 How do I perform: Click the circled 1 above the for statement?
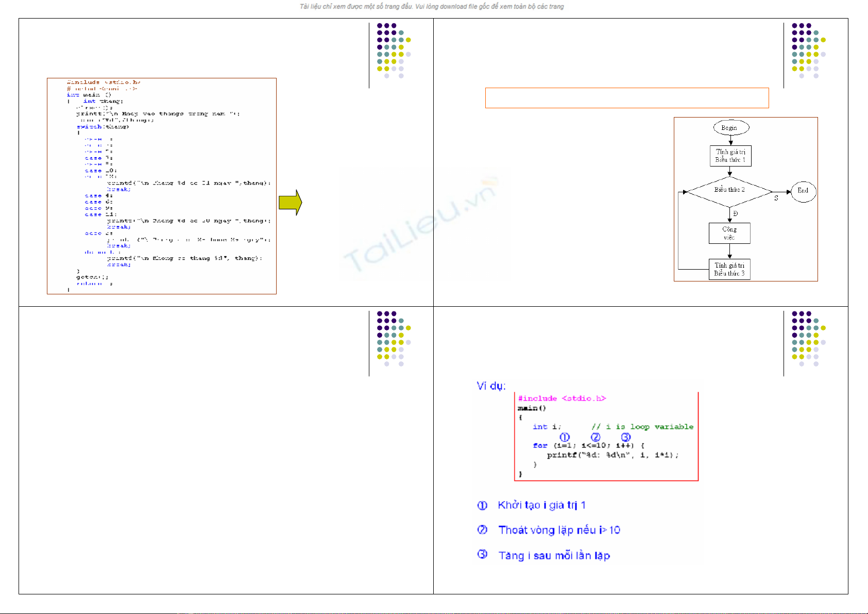(565, 437)
